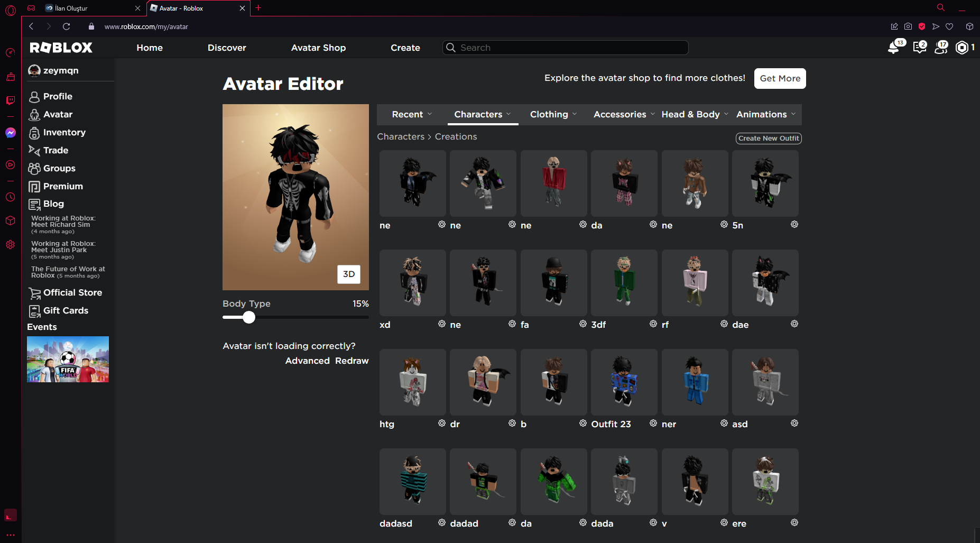Click the browser snapshot camera icon

908,26
